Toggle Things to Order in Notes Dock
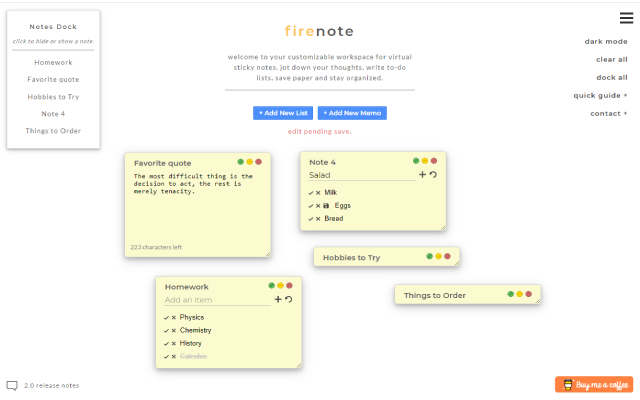640x400 pixels. tap(53, 131)
